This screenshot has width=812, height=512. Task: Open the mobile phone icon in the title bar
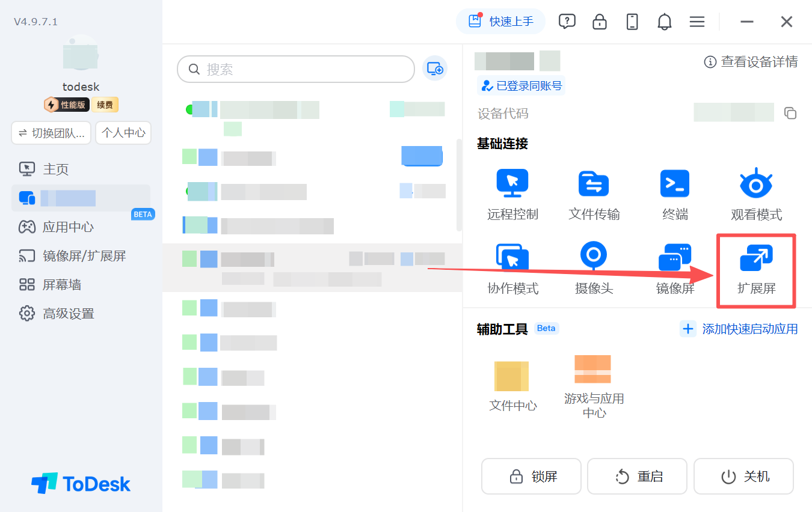(632, 22)
